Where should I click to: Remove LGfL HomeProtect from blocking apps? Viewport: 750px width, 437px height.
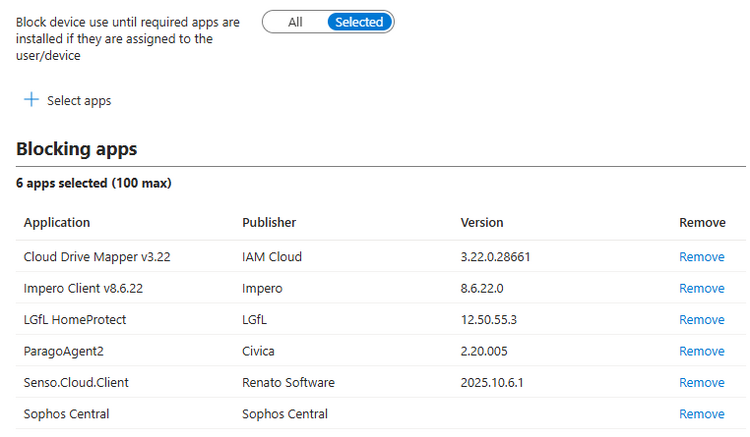click(x=702, y=319)
